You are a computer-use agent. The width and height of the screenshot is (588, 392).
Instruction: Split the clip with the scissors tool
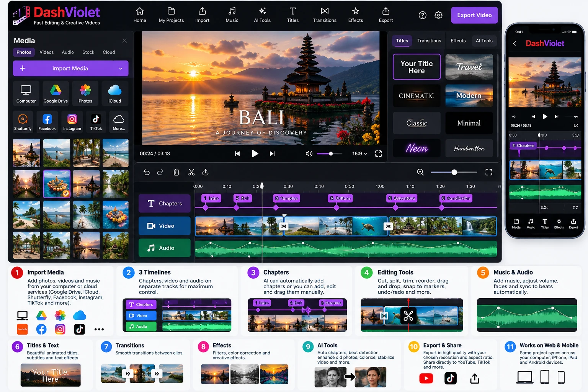191,172
